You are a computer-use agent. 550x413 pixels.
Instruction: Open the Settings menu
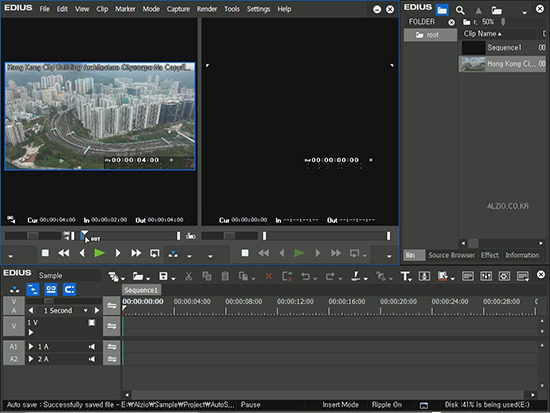pyautogui.click(x=258, y=9)
